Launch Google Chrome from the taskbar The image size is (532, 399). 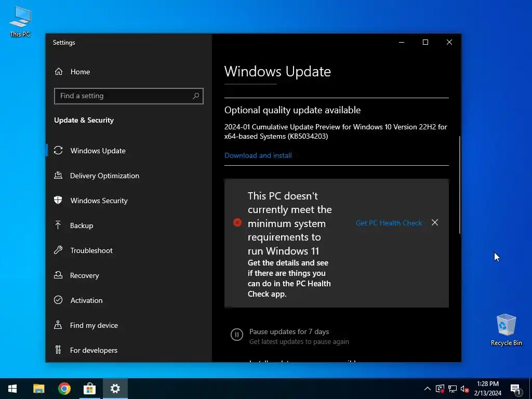click(64, 389)
